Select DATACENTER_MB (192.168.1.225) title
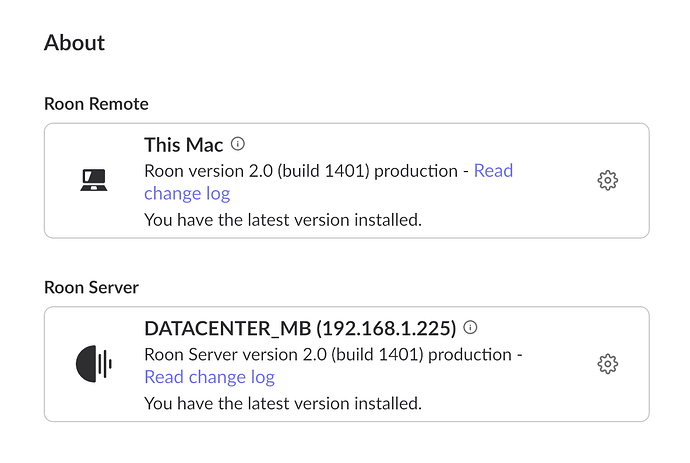690x463 pixels. click(300, 328)
